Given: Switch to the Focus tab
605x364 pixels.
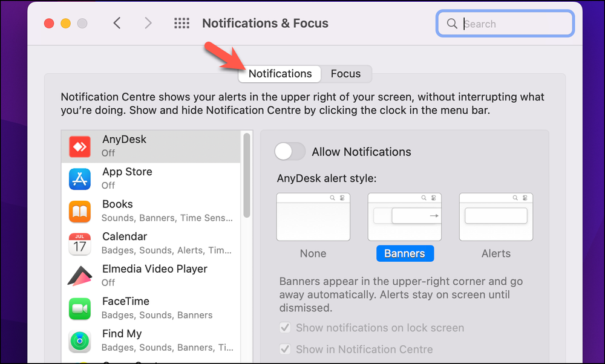Looking at the screenshot, I should pyautogui.click(x=345, y=74).
